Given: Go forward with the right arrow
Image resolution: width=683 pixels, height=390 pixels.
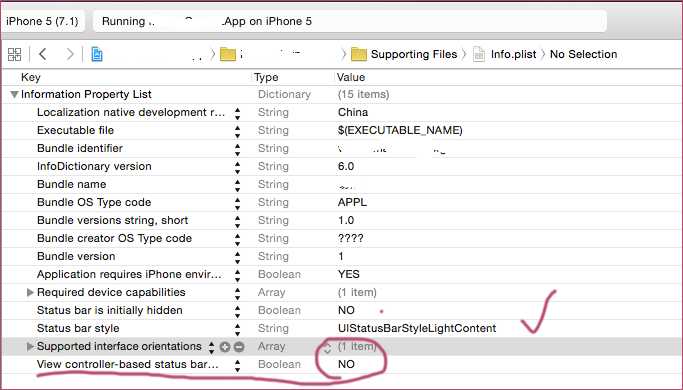Looking at the screenshot, I should pyautogui.click(x=69, y=54).
